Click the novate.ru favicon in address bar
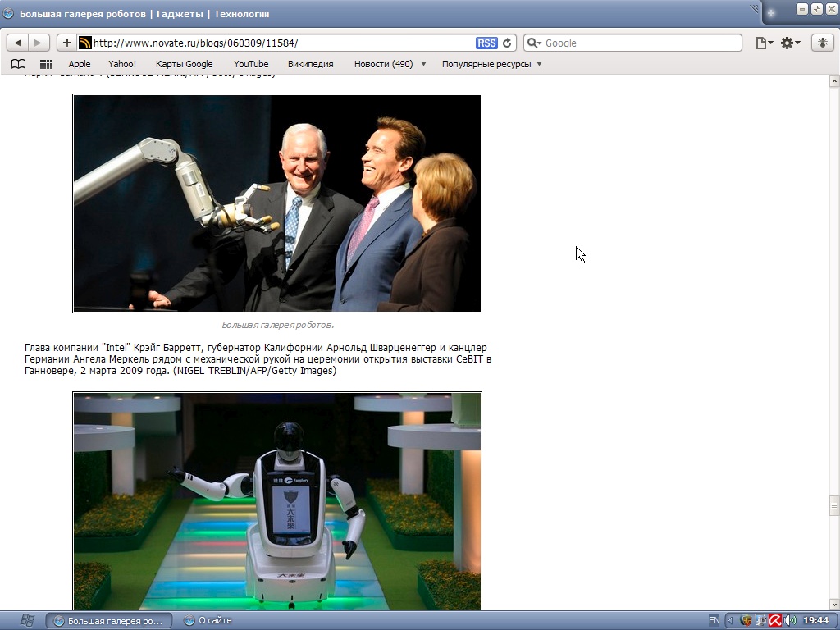Viewport: 840px width, 630px height. (x=84, y=43)
